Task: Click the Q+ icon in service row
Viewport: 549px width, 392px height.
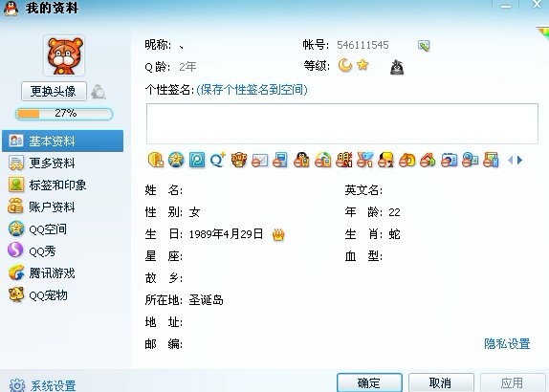Action: click(x=218, y=160)
